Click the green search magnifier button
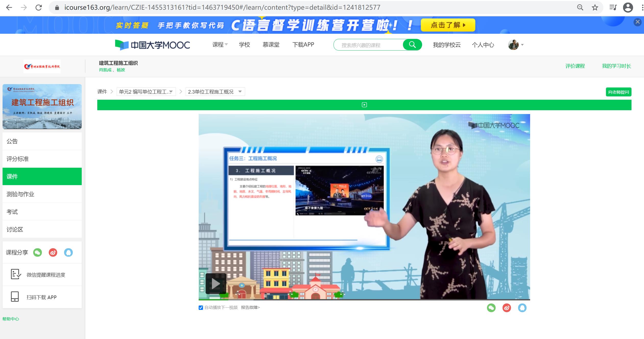This screenshot has height=339, width=644. click(x=412, y=45)
